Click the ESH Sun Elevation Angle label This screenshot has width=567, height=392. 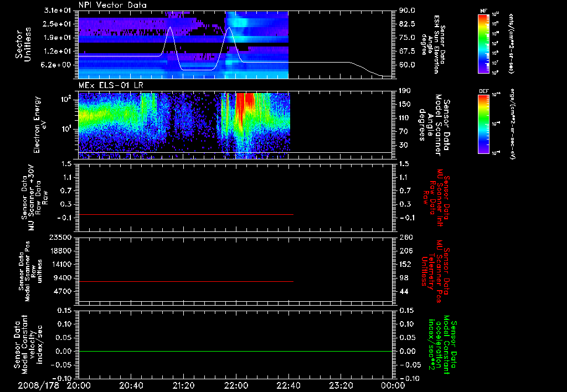(x=433, y=44)
